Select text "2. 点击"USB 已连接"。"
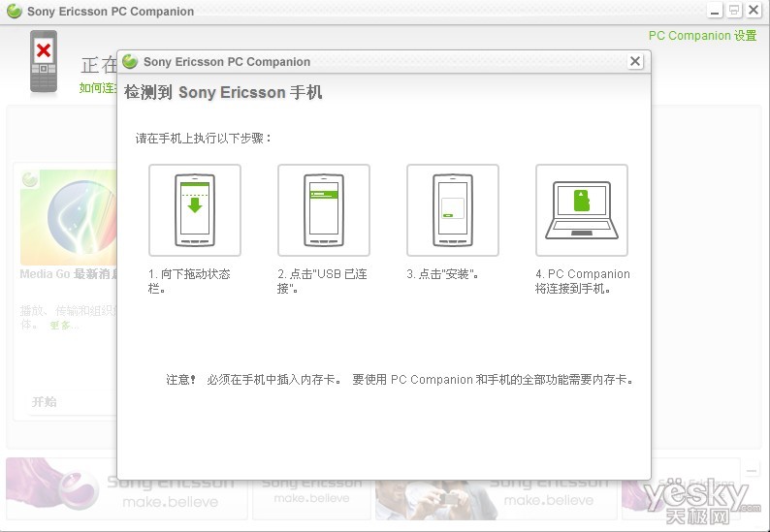Viewport: 770px width, 532px height. click(x=322, y=281)
